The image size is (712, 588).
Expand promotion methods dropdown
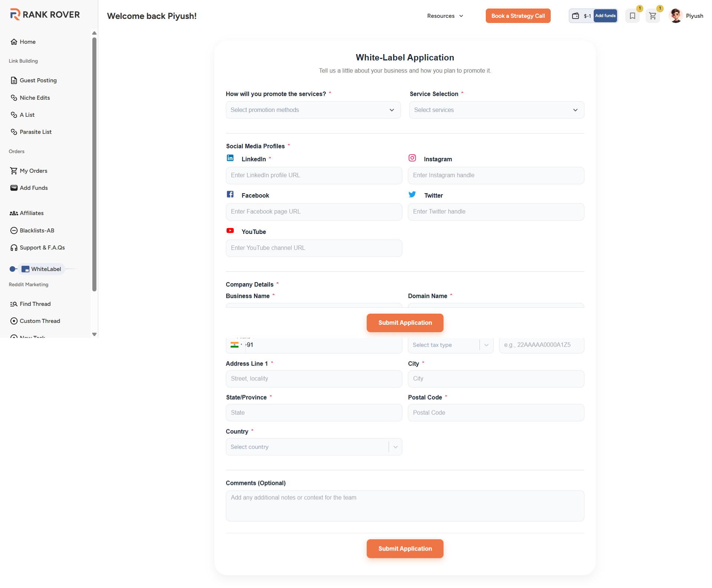[x=313, y=110]
